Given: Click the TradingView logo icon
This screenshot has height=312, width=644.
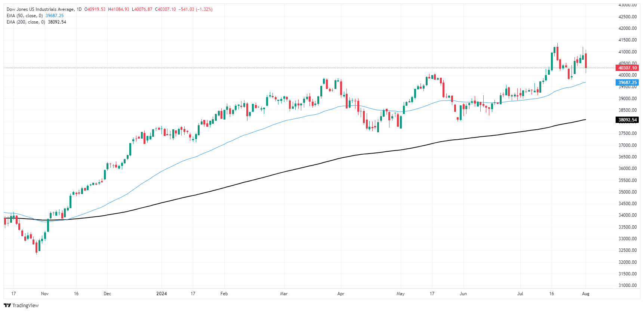Looking at the screenshot, I should point(7,305).
